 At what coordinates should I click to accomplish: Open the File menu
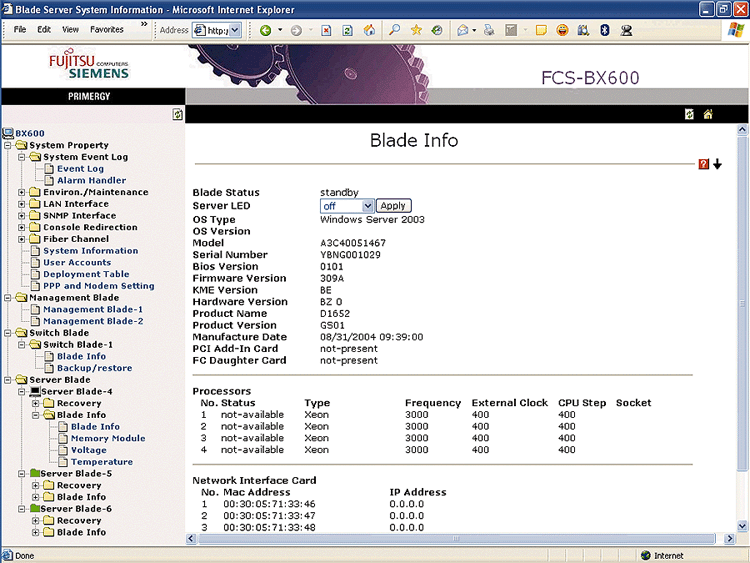coord(20,30)
